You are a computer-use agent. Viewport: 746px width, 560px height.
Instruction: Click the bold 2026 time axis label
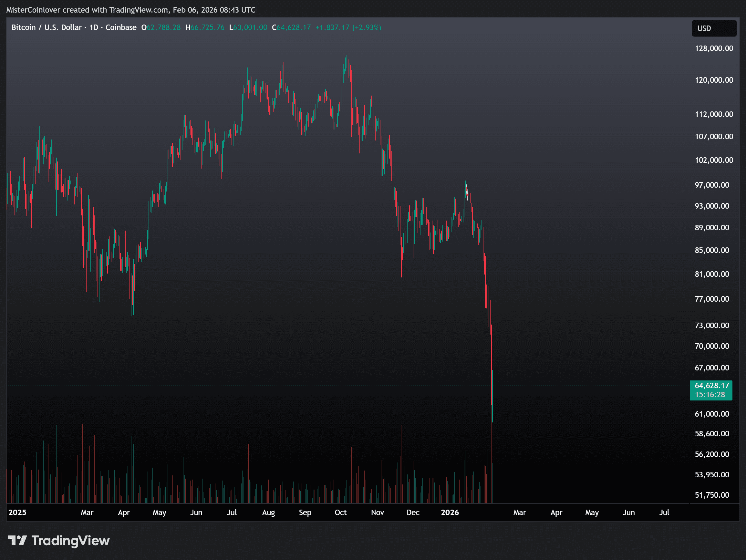tap(450, 513)
